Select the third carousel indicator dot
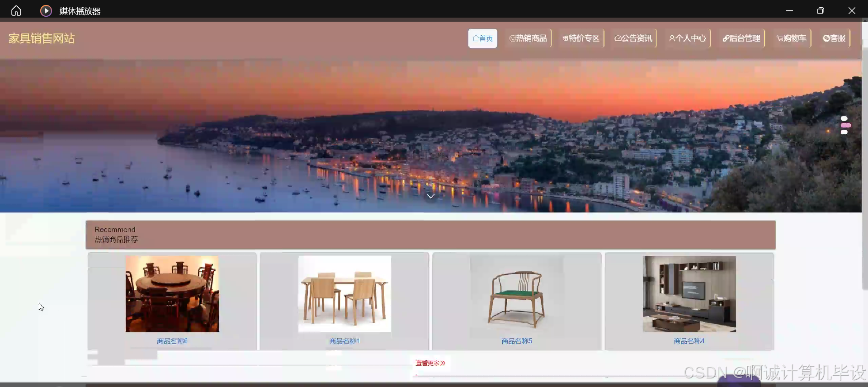 tap(844, 132)
